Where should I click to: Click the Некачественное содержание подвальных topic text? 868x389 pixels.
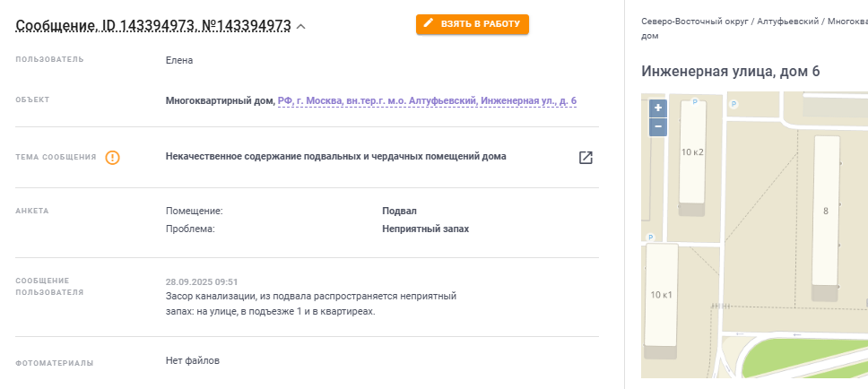(x=336, y=156)
